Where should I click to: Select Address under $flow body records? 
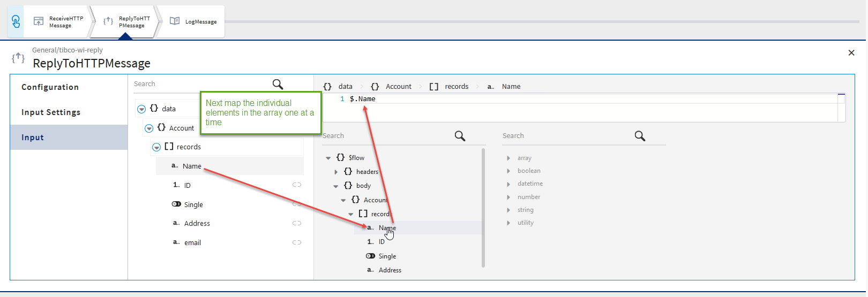(x=390, y=270)
